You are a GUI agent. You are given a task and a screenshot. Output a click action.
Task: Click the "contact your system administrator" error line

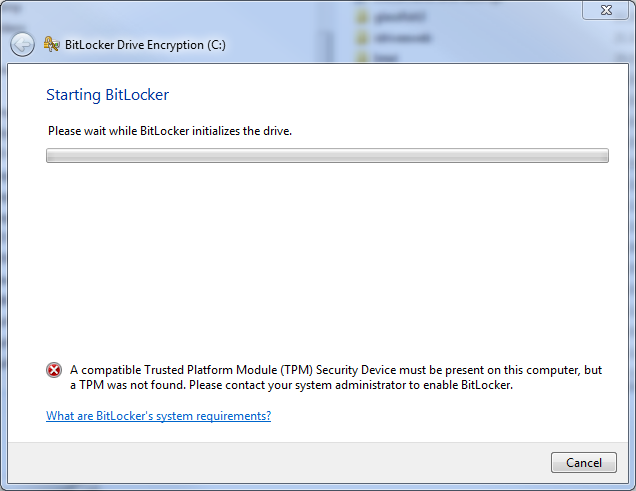292,385
